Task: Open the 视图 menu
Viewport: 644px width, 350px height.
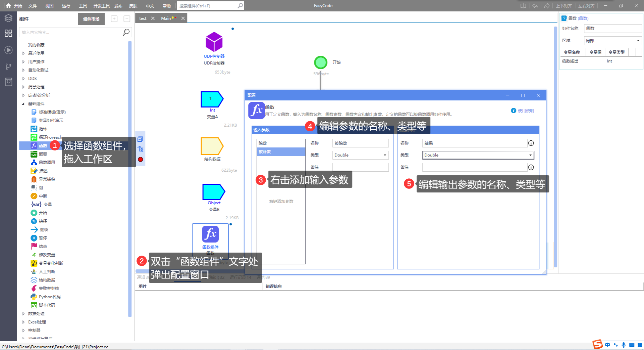Action: [49, 6]
